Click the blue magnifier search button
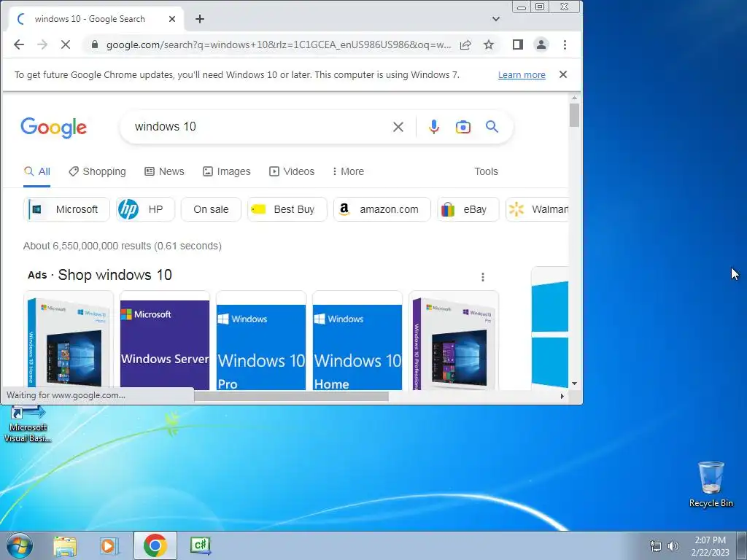Image resolution: width=747 pixels, height=560 pixels. [492, 127]
